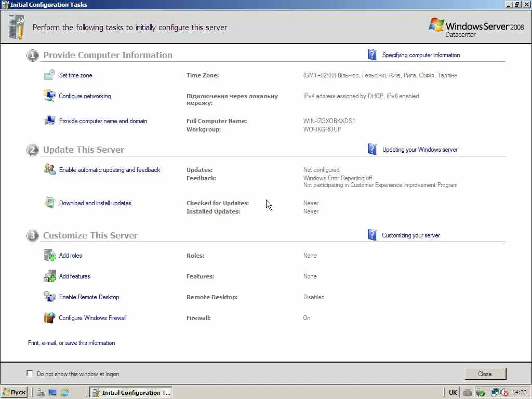532x399 pixels.
Task: Open the Enable Remote Desktop link
Action: (x=89, y=297)
